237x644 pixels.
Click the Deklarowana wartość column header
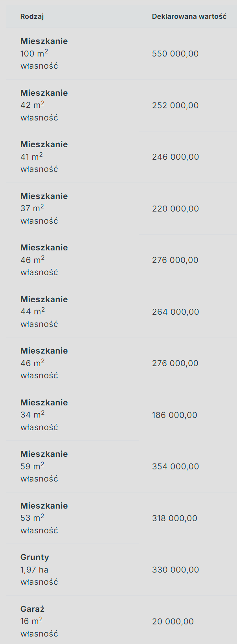[x=189, y=16]
